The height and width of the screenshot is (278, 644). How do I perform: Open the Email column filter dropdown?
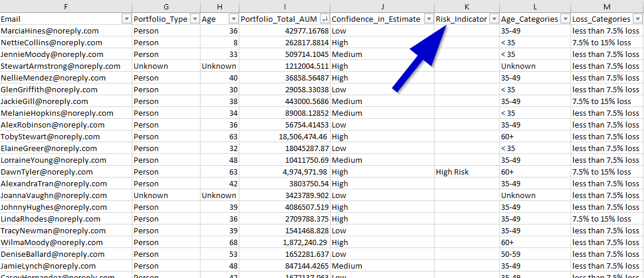tap(126, 19)
